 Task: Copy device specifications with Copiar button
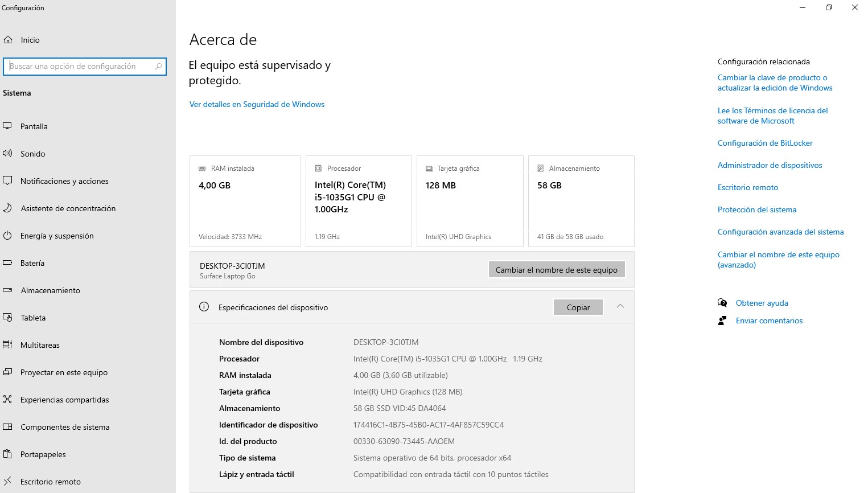(578, 307)
